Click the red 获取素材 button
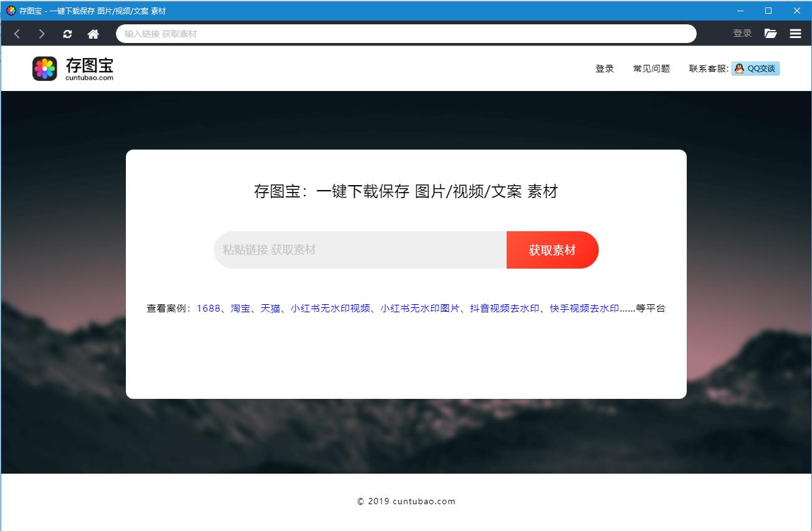Screen dimensions: 812x531 553,250
